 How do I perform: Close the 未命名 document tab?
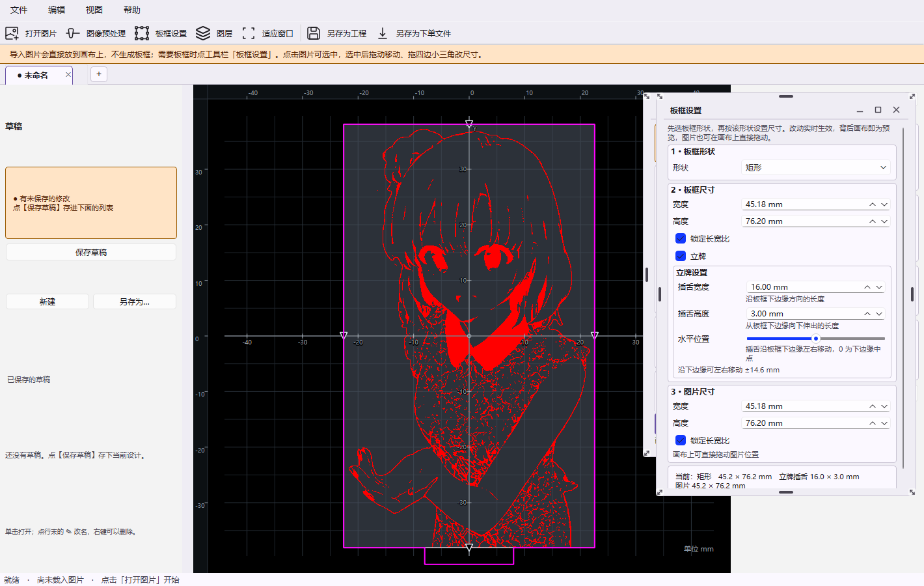(68, 75)
